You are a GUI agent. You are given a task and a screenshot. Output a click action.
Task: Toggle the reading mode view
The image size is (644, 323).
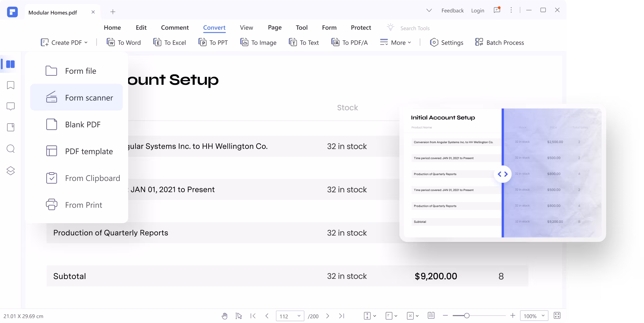pyautogui.click(x=431, y=316)
